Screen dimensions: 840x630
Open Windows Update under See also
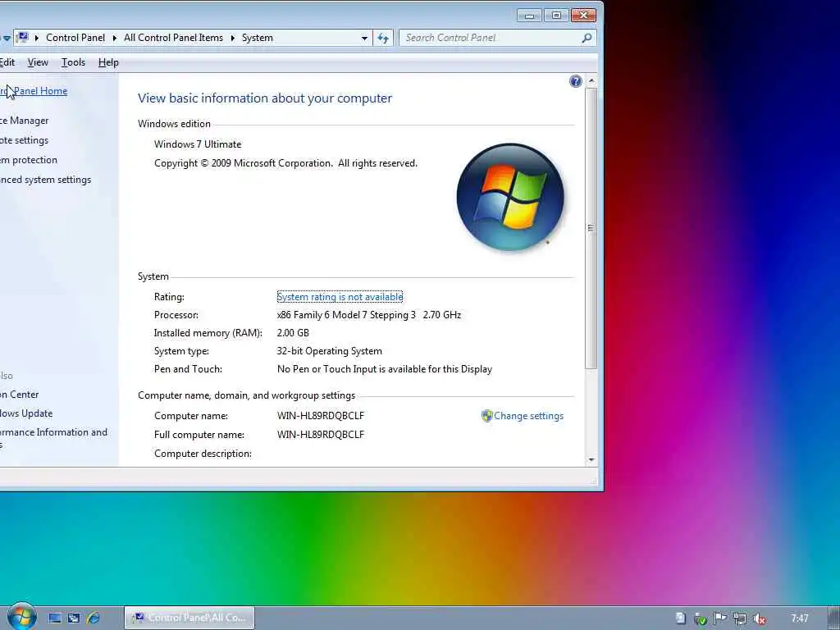26,413
